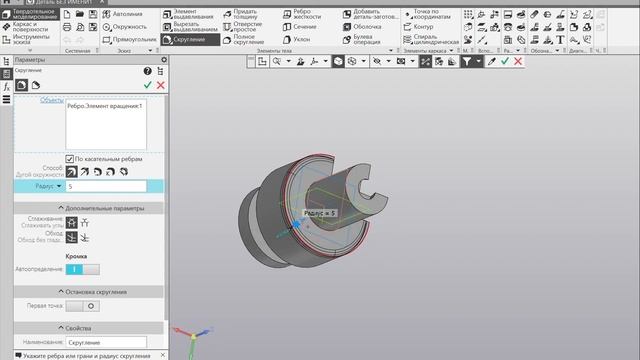Toggle По касательным ребрам checkbox
Viewport: 640px width, 360px height.
coord(69,159)
